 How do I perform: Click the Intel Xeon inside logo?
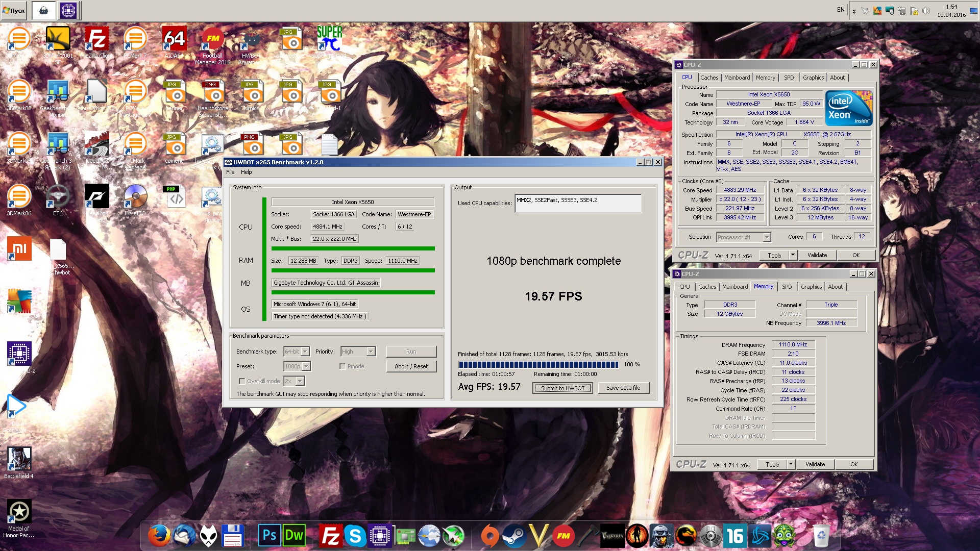(x=849, y=108)
